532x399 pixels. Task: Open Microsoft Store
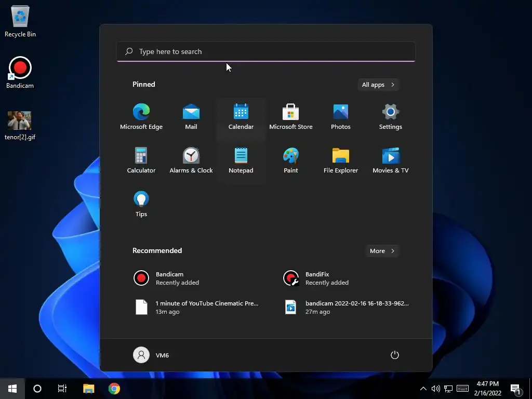pyautogui.click(x=291, y=117)
